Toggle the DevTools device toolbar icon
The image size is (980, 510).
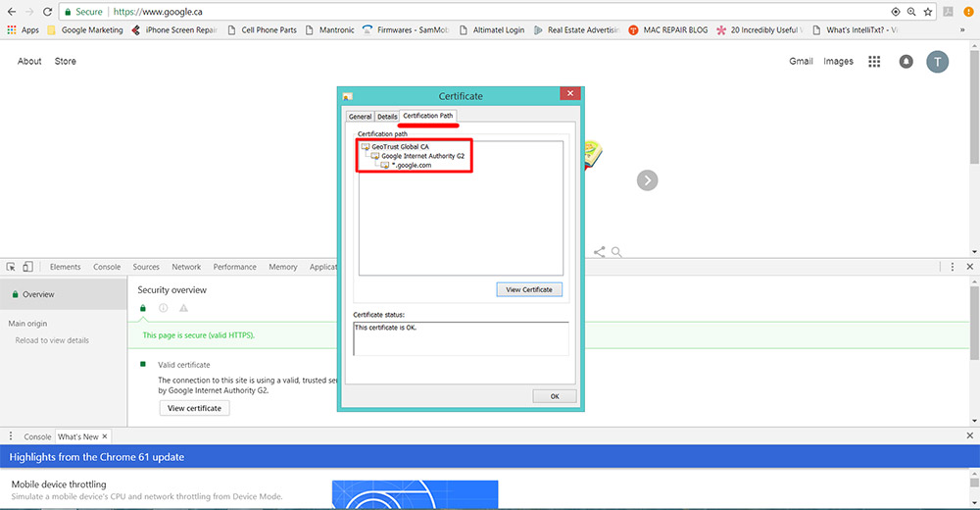[27, 267]
